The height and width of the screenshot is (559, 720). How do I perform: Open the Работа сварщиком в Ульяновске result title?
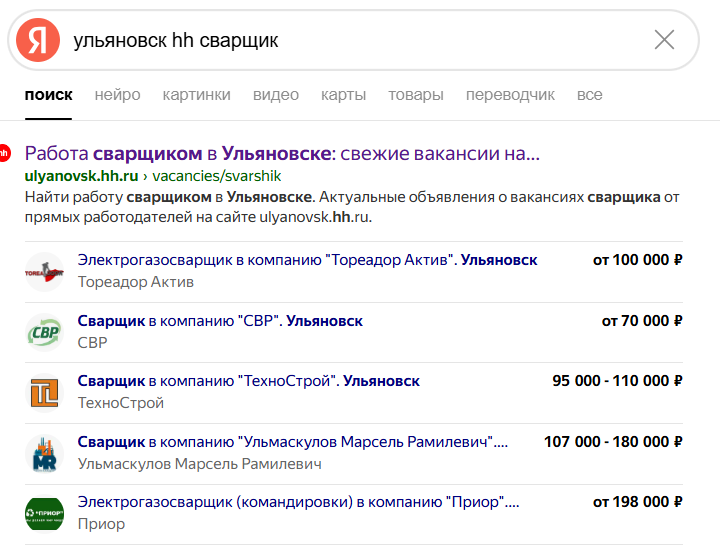[282, 154]
